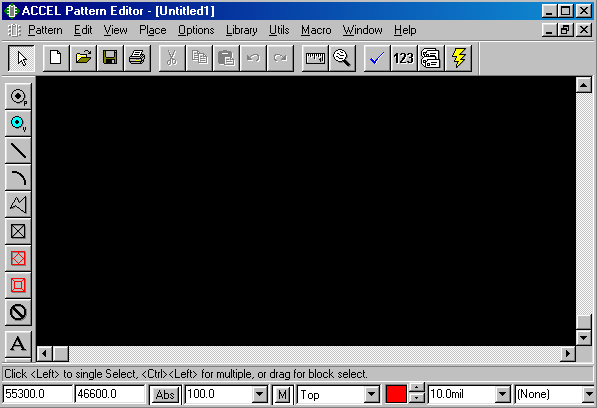Open the (None) dropdown list

tap(589, 394)
